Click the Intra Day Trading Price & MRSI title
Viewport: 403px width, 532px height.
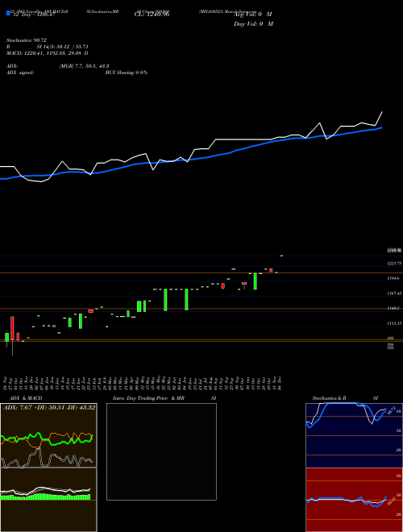pyautogui.click(x=164, y=398)
